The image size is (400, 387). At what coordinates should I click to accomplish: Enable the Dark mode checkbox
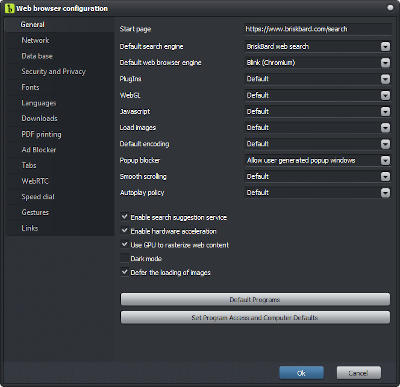125,258
